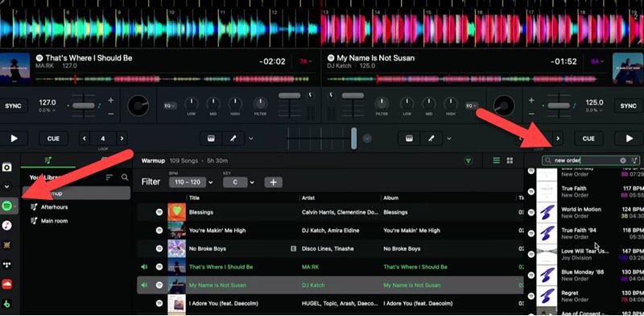Click the left deck LOW EQ knob

pyautogui.click(x=191, y=104)
